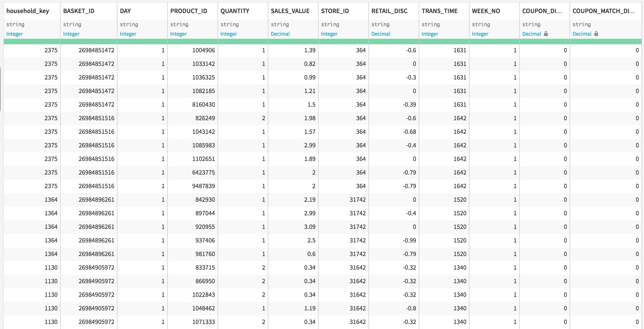
Task: Click the green validity bar under TRANS_TIME
Action: (x=444, y=42)
